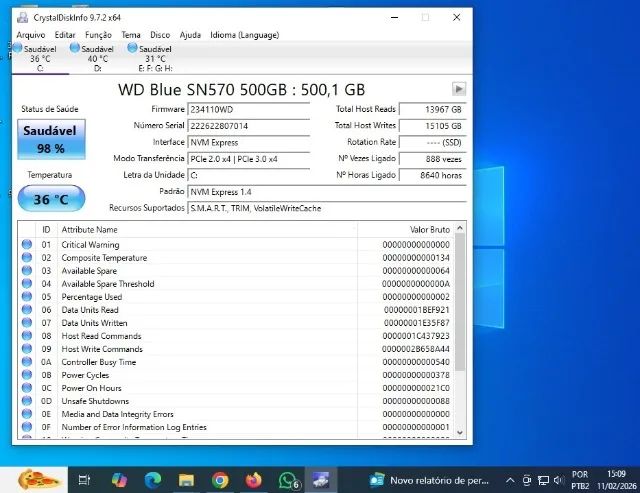
Task: Open the Arquivo menu
Action: [x=31, y=35]
